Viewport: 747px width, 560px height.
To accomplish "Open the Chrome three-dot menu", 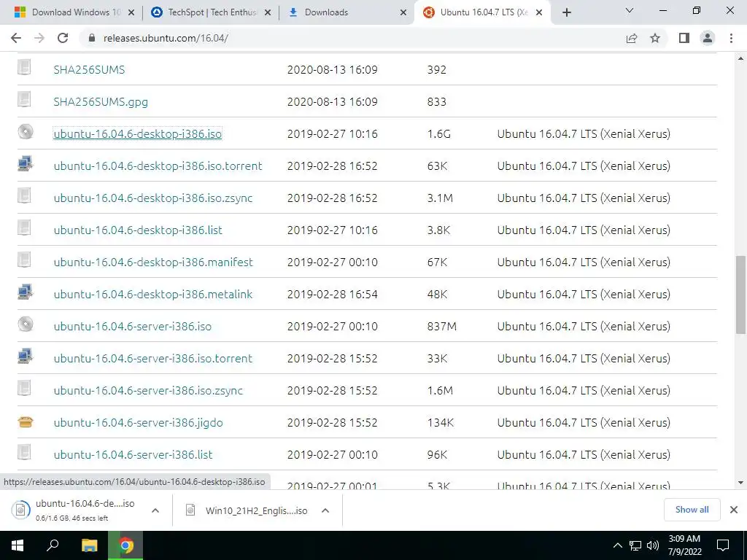I will (731, 38).
